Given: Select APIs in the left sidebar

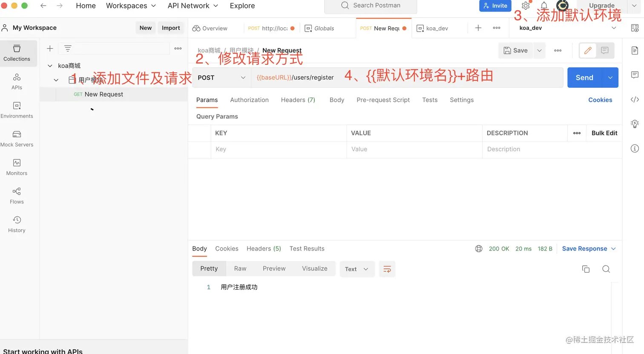Looking at the screenshot, I should coord(17,81).
